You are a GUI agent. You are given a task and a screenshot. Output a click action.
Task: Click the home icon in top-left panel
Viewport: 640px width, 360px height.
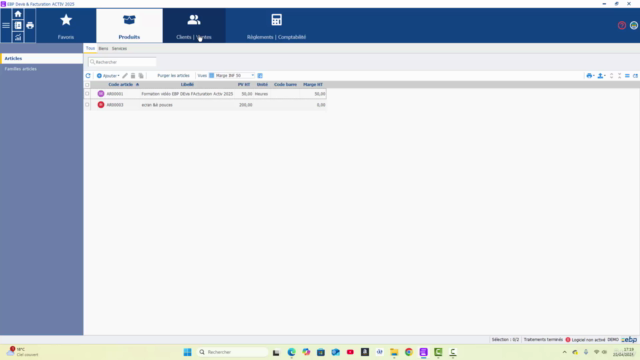tap(18, 14)
